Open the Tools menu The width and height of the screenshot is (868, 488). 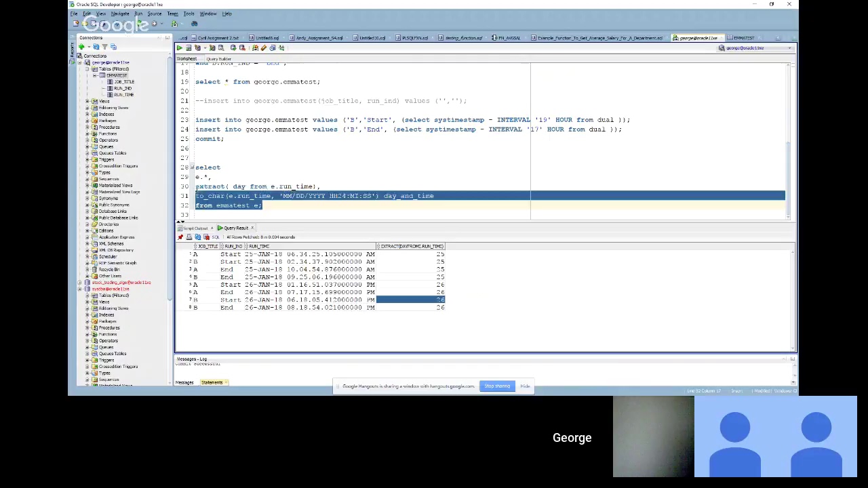pos(189,14)
